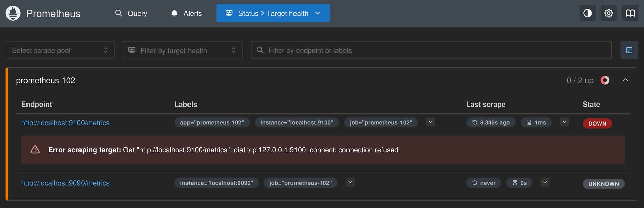Viewport: 644px width, 208px height.
Task: Toggle the light/dark theme icon
Action: pyautogui.click(x=587, y=13)
